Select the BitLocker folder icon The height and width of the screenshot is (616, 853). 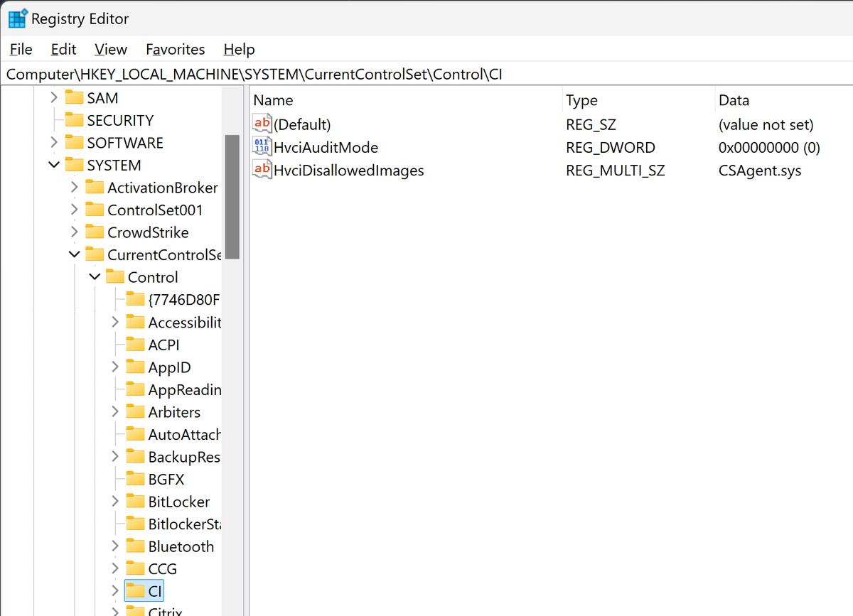[136, 502]
